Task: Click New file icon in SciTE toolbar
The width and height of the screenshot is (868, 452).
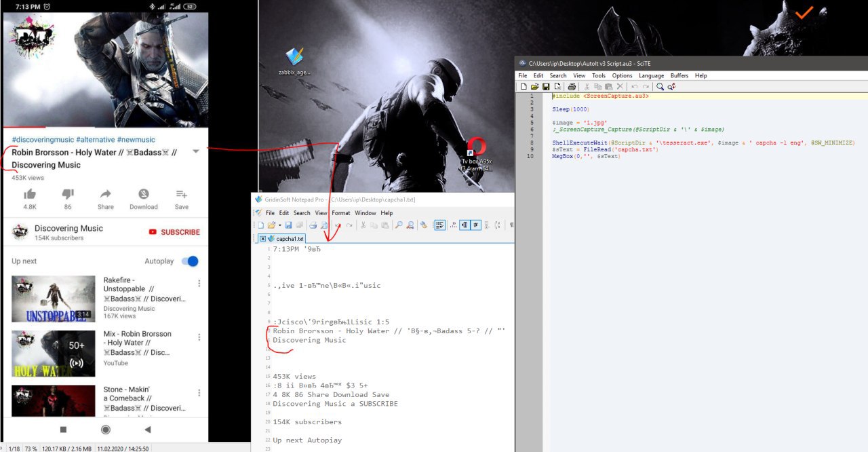Action: pyautogui.click(x=524, y=87)
